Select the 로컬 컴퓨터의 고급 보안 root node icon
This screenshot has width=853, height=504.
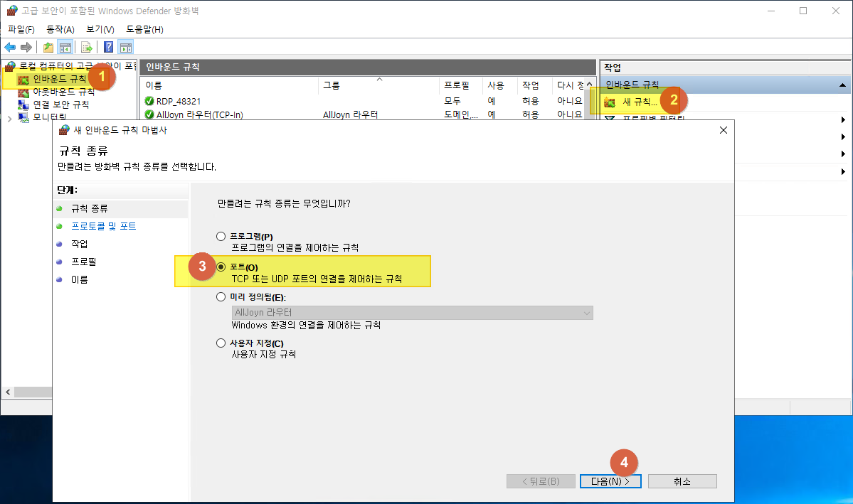click(x=11, y=66)
